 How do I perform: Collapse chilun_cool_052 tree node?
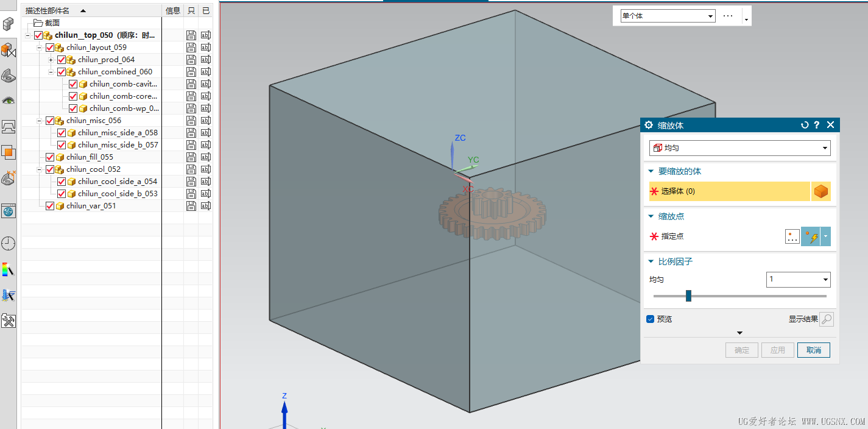40,169
